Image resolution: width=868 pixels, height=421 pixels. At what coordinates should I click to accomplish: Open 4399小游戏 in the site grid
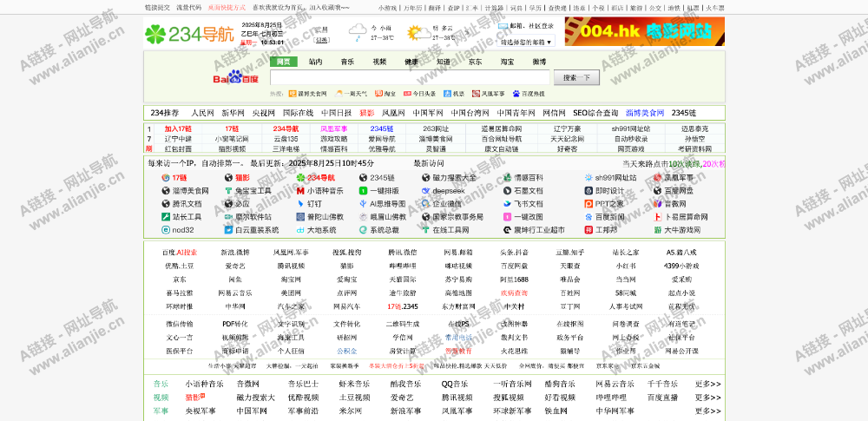tap(681, 266)
